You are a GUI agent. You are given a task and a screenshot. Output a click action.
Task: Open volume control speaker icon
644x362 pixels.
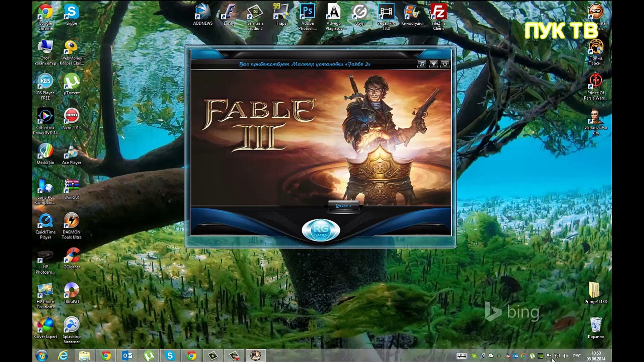(565, 356)
